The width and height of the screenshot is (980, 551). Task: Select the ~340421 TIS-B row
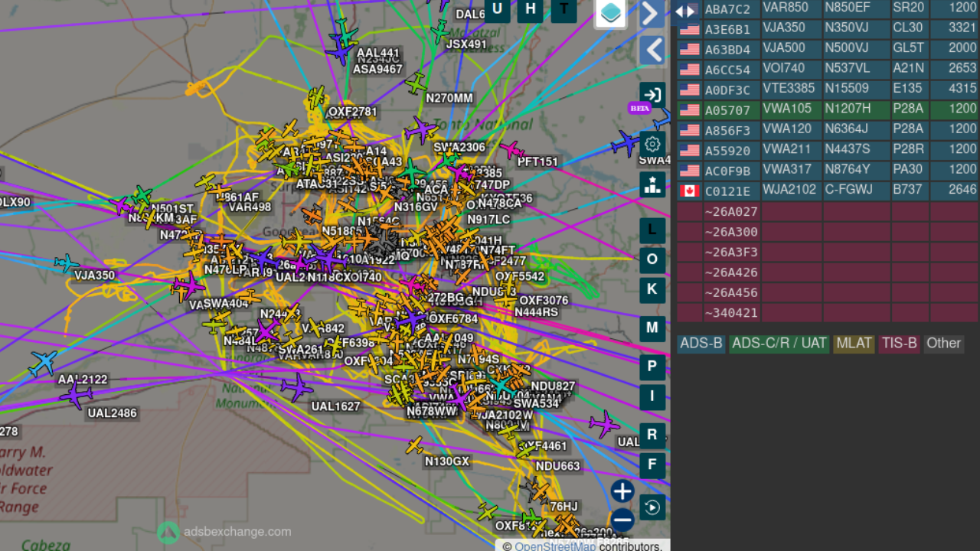tap(827, 312)
